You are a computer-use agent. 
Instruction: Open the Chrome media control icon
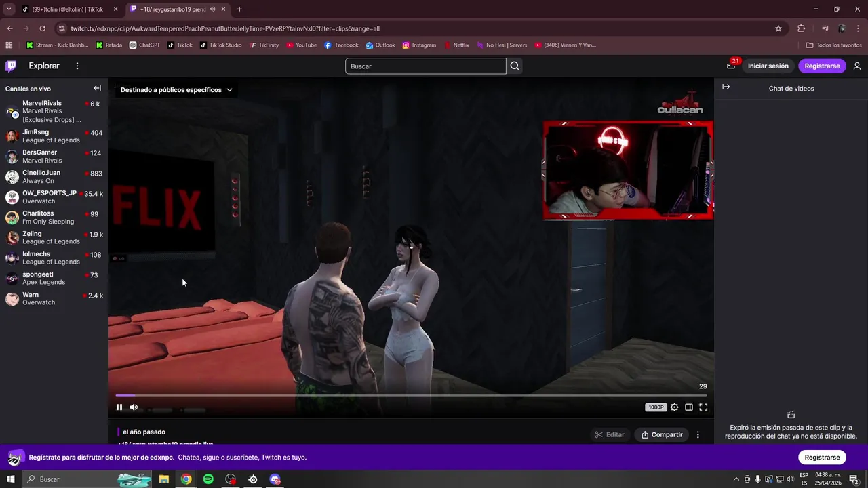click(x=825, y=28)
